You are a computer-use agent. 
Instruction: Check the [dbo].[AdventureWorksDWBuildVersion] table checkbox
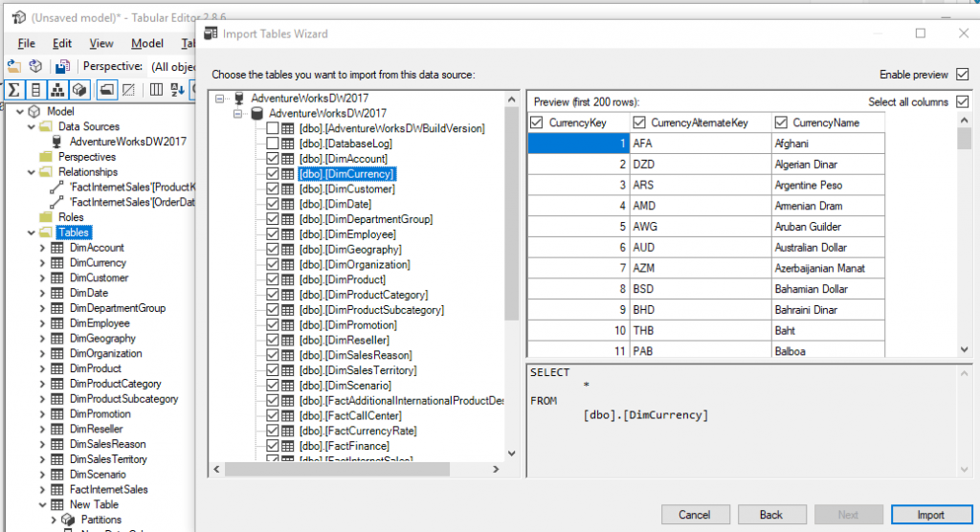coord(273,128)
